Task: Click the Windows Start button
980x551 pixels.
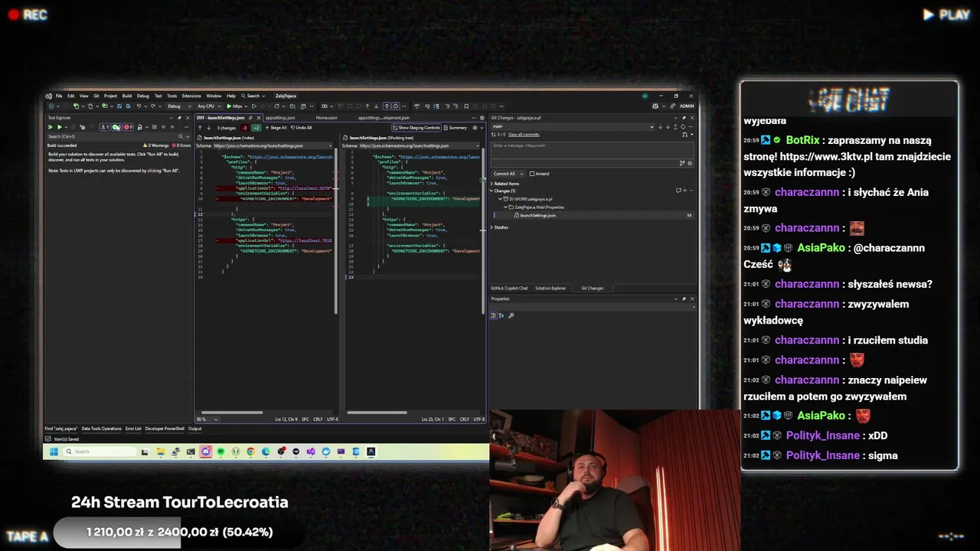Action: 54,452
